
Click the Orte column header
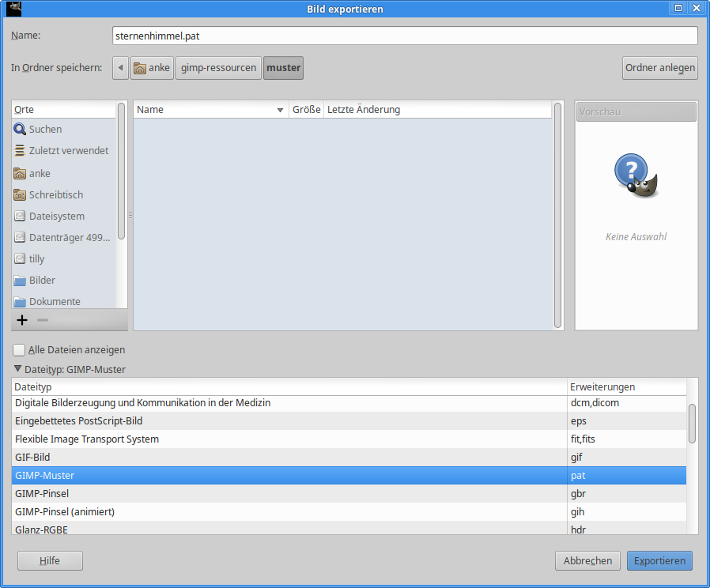[64, 110]
